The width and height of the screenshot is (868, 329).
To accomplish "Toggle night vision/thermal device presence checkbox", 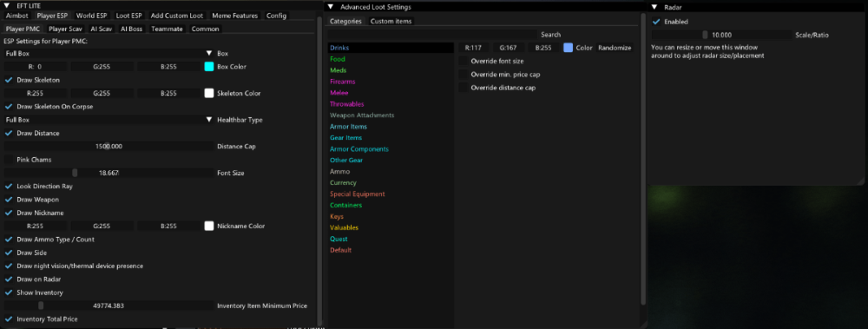I will coord(9,266).
